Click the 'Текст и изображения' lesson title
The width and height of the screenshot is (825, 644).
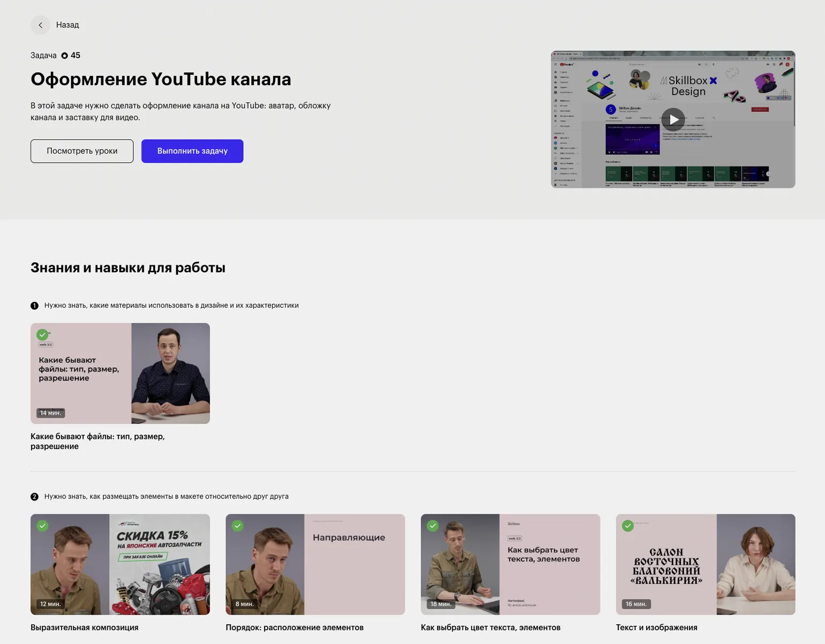(x=656, y=627)
